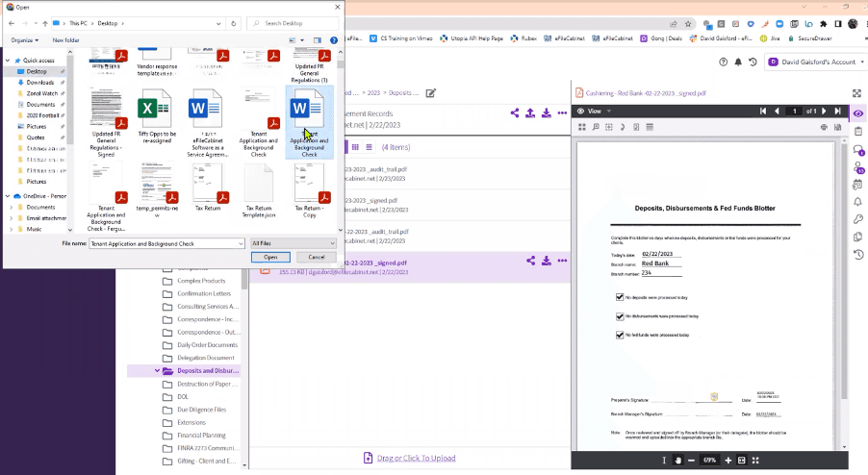Open the notifications bell in the right sidebar
Viewport: 868px width, 475px height.
[x=857, y=202]
